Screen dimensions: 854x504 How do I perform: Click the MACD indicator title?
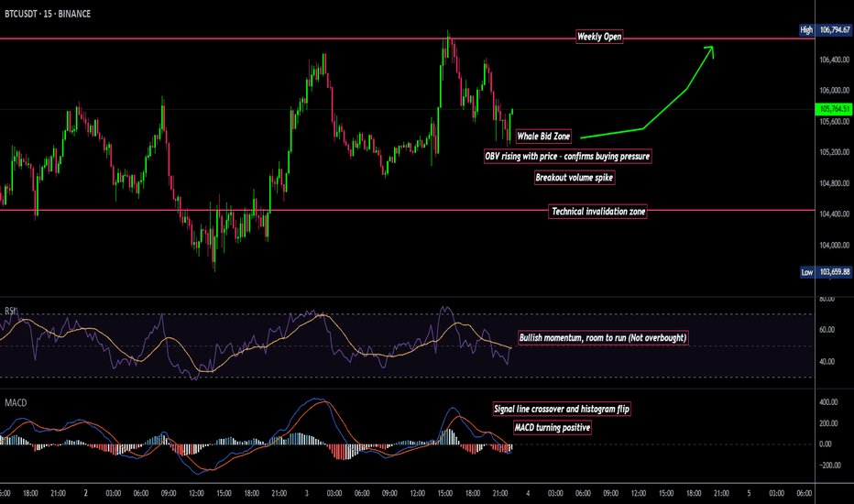pos(16,402)
